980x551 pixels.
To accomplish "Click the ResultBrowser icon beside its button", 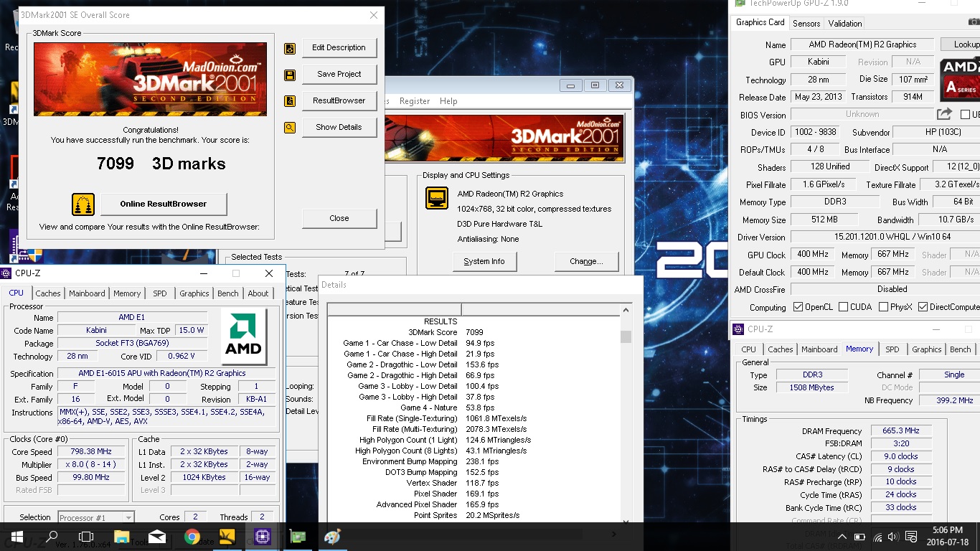I will (x=290, y=102).
